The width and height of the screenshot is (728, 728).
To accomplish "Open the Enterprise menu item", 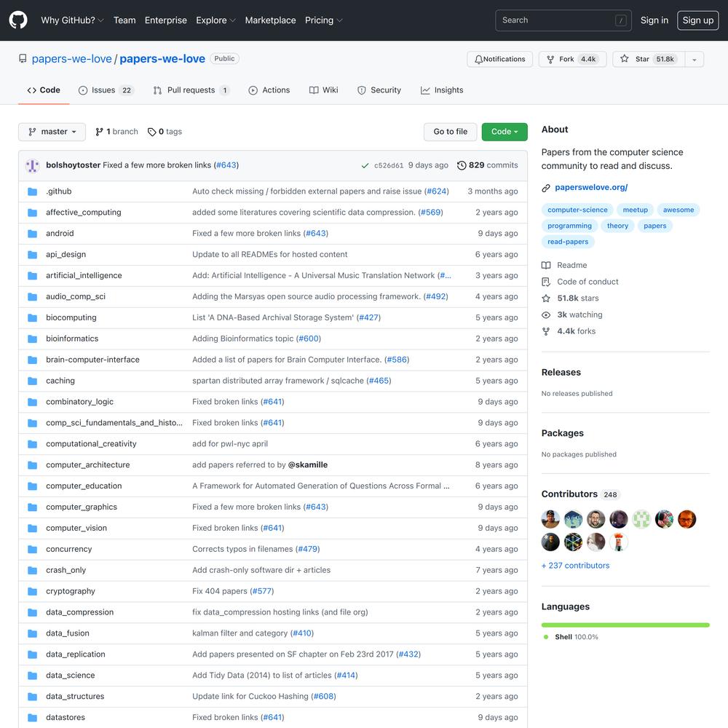I will (x=166, y=20).
